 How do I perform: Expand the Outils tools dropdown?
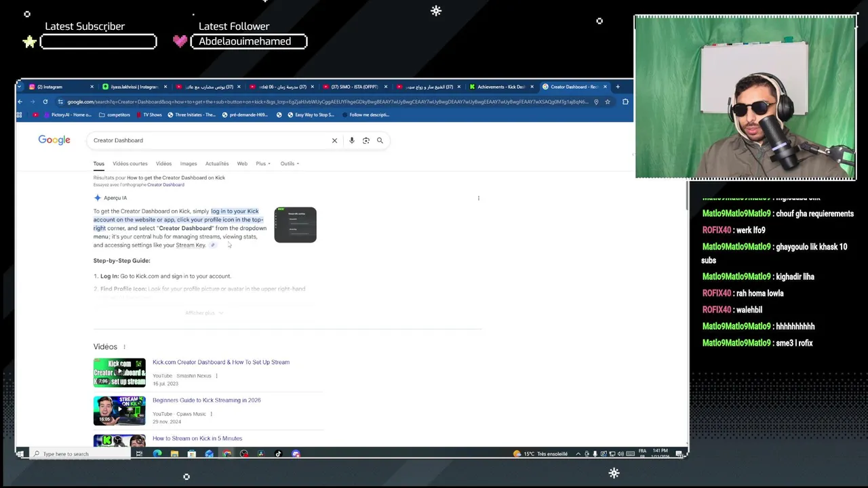pyautogui.click(x=290, y=163)
